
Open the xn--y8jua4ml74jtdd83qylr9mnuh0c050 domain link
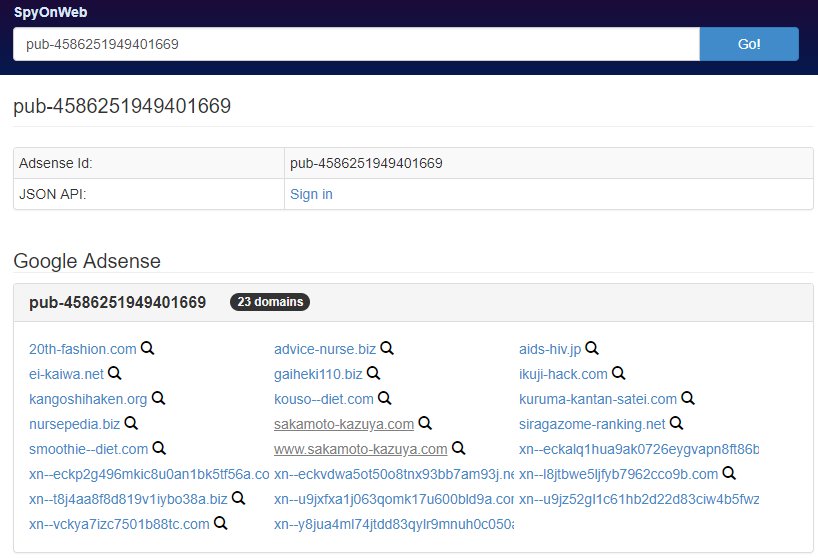click(394, 524)
